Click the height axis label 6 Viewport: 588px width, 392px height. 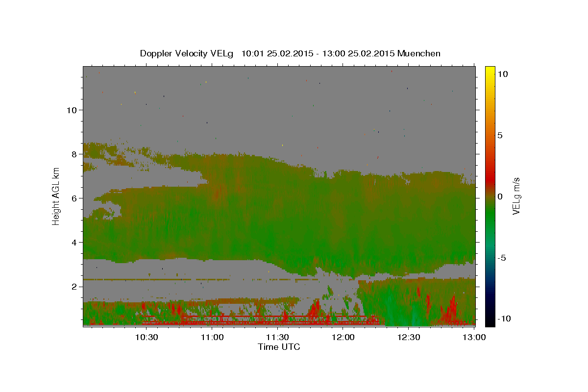pos(74,198)
